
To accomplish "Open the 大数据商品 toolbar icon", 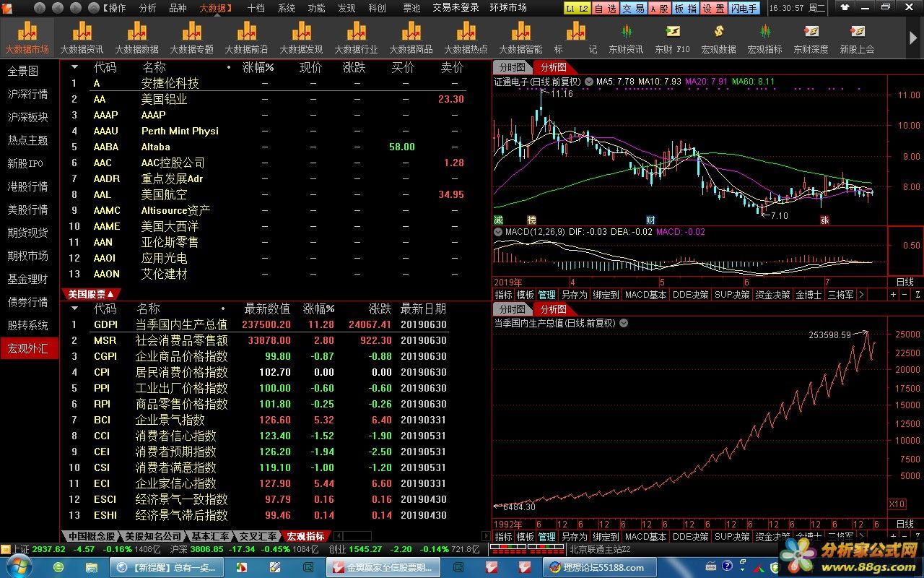I will 411,38.
